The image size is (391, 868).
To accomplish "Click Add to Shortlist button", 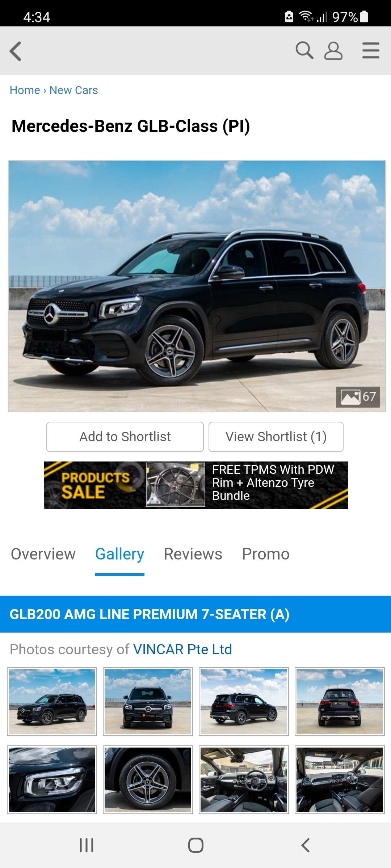I will pyautogui.click(x=125, y=437).
